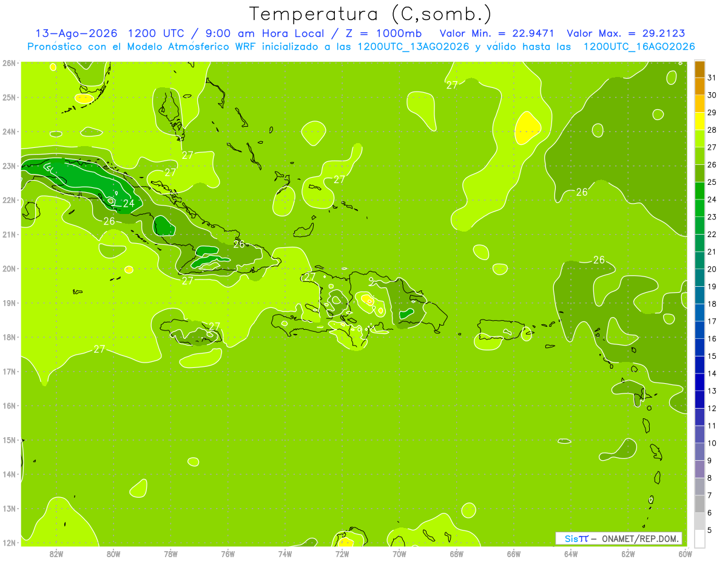Click '1200UTC_13AGO2026' initialization time text
The height and width of the screenshot is (562, 728).
413,47
